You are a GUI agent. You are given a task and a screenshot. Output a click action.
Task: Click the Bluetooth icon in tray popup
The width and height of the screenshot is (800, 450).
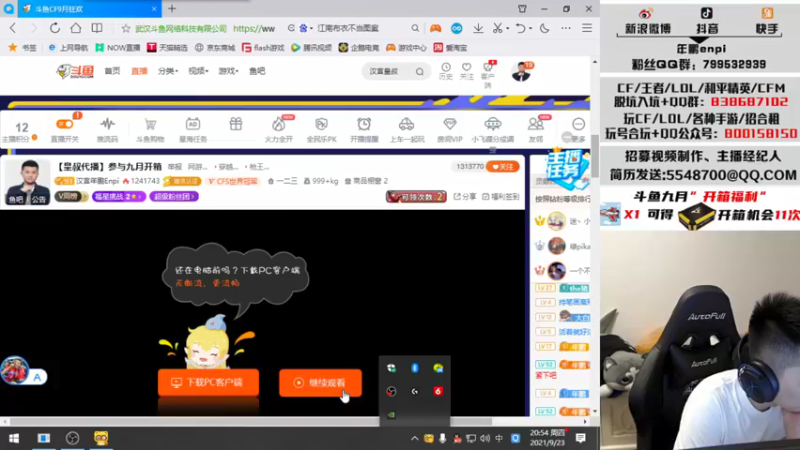tap(414, 368)
